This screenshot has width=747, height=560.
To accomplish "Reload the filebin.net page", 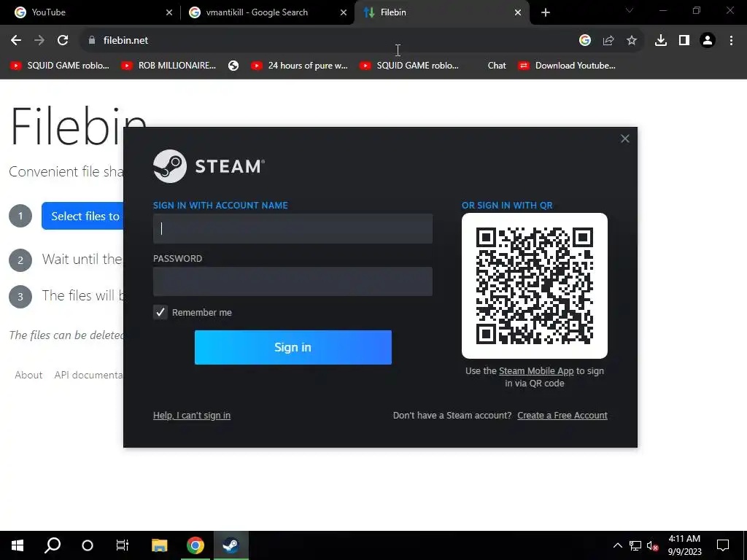I will [63, 41].
